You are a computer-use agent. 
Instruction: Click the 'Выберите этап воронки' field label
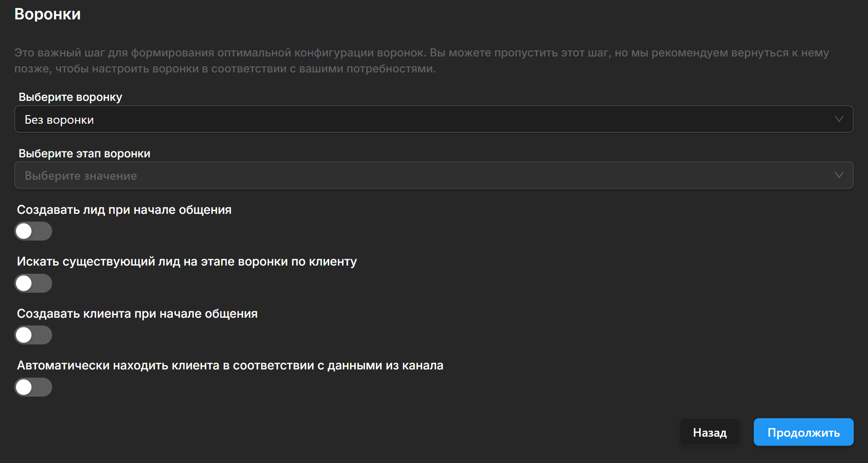click(x=84, y=153)
